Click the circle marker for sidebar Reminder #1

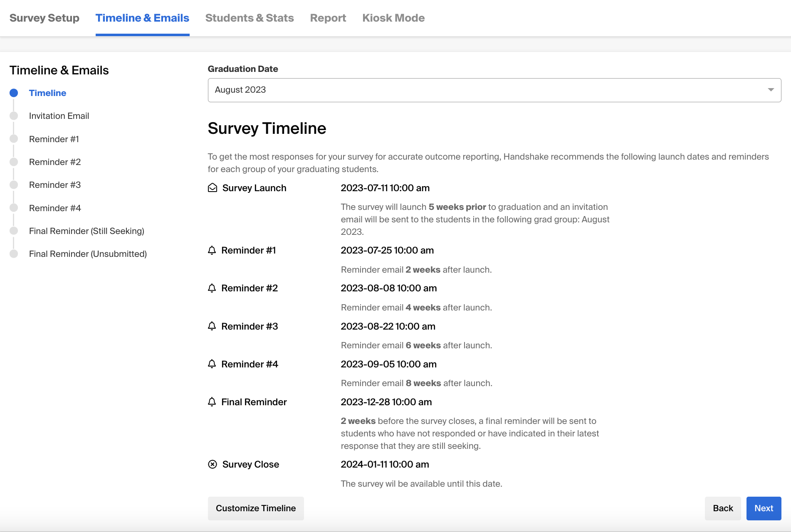14,139
